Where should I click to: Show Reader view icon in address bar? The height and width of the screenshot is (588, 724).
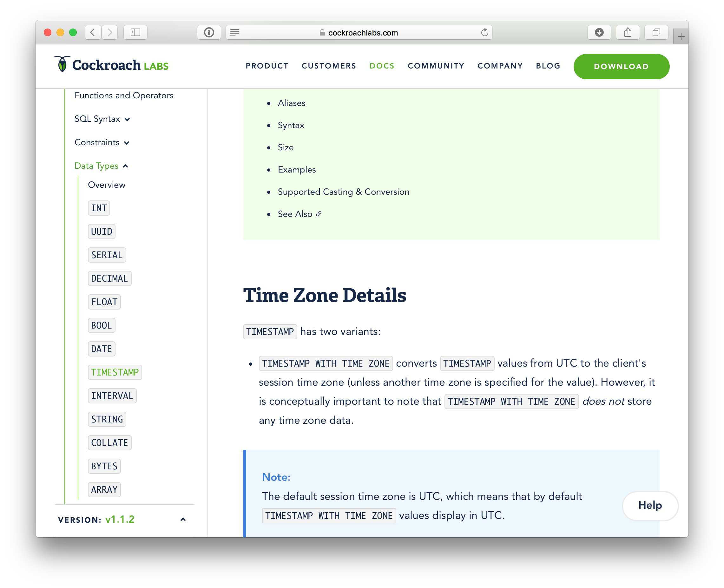pyautogui.click(x=235, y=33)
